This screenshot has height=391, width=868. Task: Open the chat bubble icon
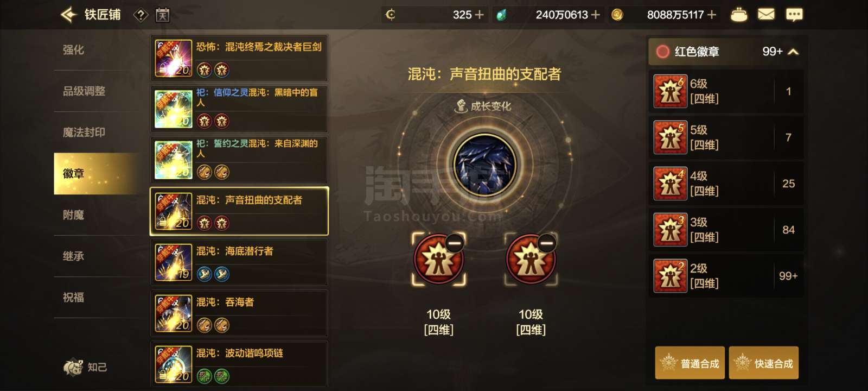point(794,15)
